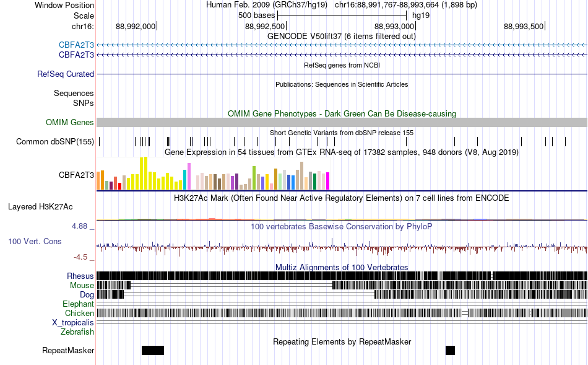Screen dimensions: 588x365
Task: Click the Window Position label
Action: [64, 5]
